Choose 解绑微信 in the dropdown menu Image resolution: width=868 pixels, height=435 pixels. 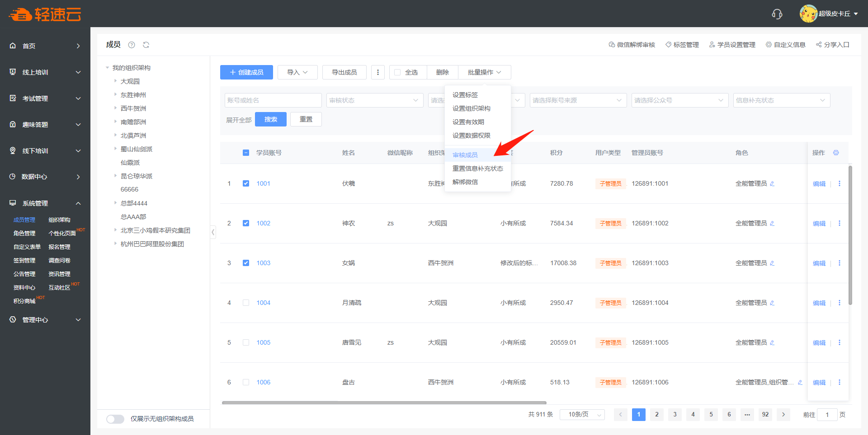pyautogui.click(x=465, y=182)
